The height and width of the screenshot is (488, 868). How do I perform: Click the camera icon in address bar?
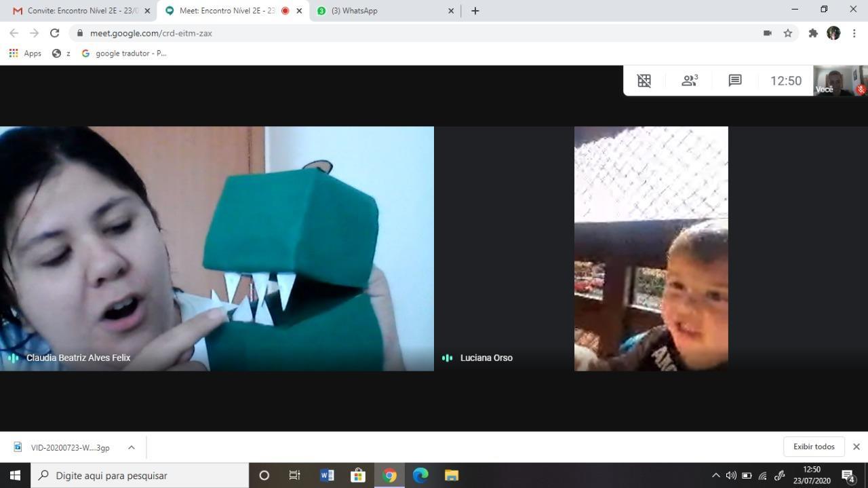pyautogui.click(x=768, y=33)
